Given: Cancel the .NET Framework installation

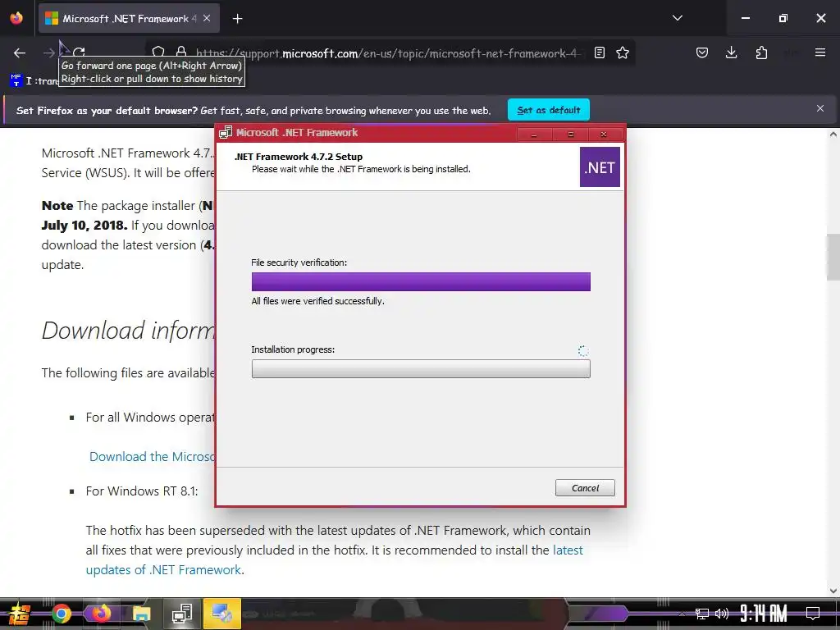Looking at the screenshot, I should tap(585, 488).
